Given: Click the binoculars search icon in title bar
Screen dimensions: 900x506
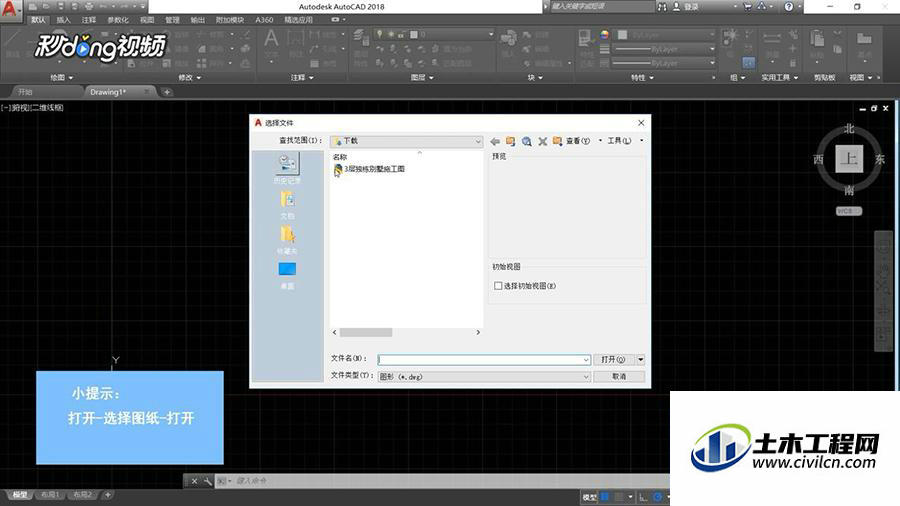Looking at the screenshot, I should point(662,6).
